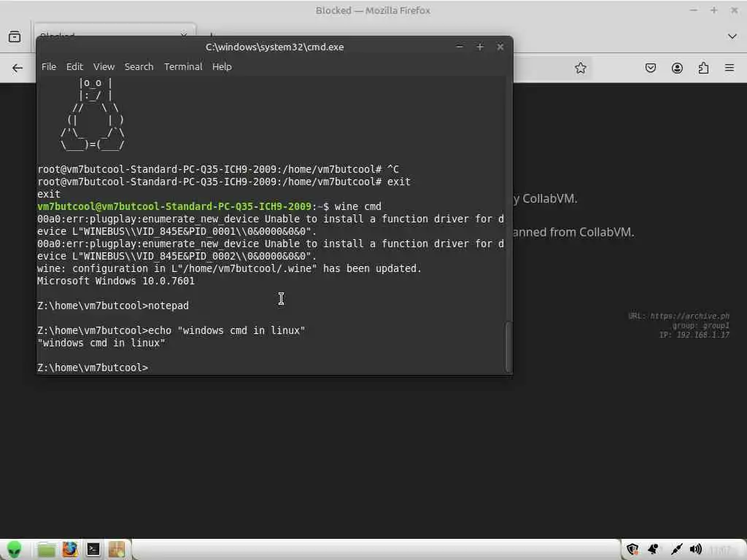The height and width of the screenshot is (560, 747).
Task: Click the archive.ph URL watermark text
Action: [x=679, y=316]
